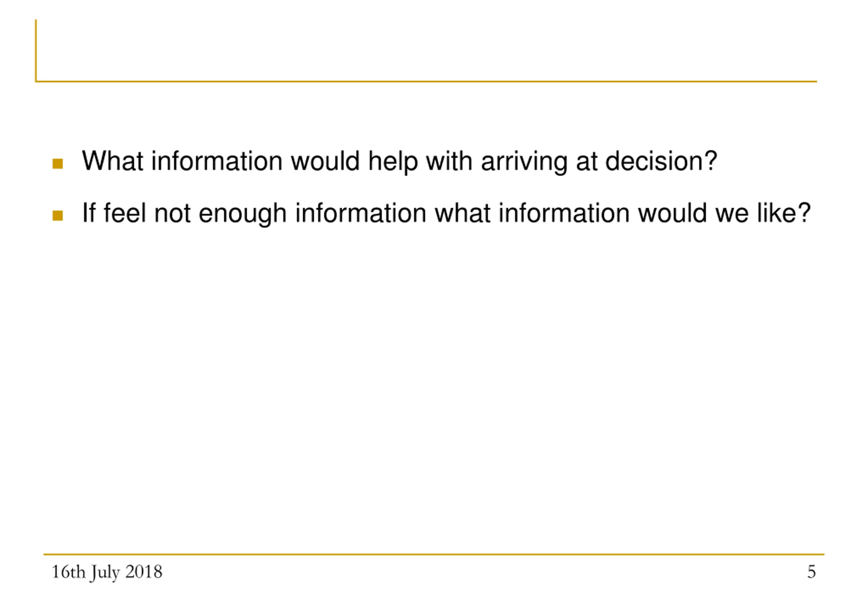Image resolution: width=868 pixels, height=601 pixels.
Task: Click the first gold square bullet
Action: (58, 164)
